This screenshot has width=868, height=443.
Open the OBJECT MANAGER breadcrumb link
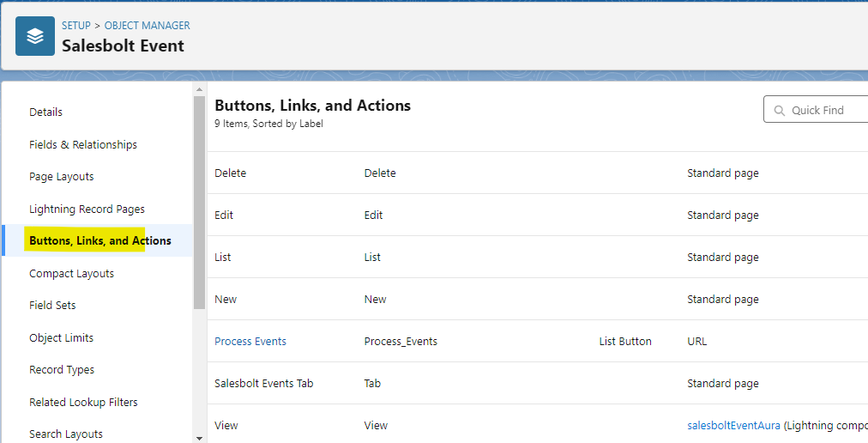pos(148,26)
